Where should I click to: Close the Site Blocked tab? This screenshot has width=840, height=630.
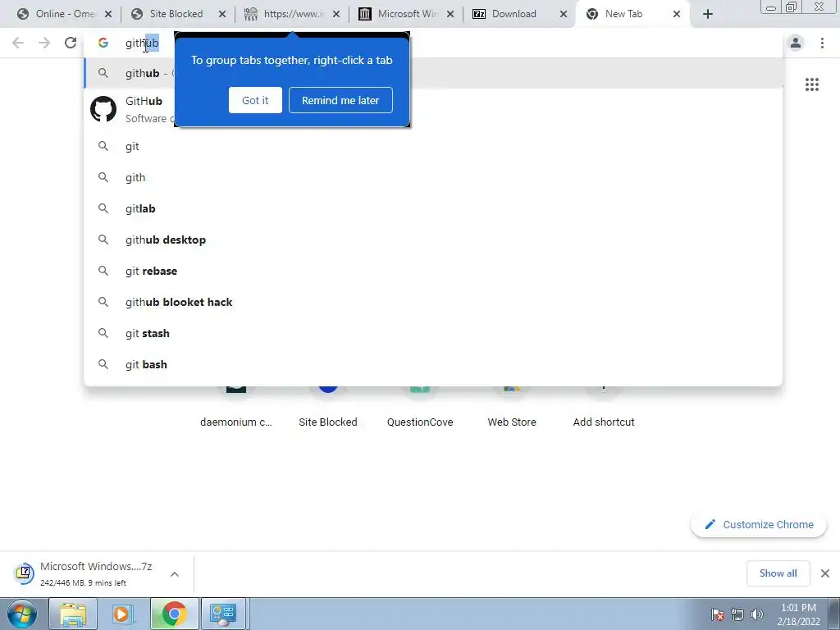pos(222,15)
